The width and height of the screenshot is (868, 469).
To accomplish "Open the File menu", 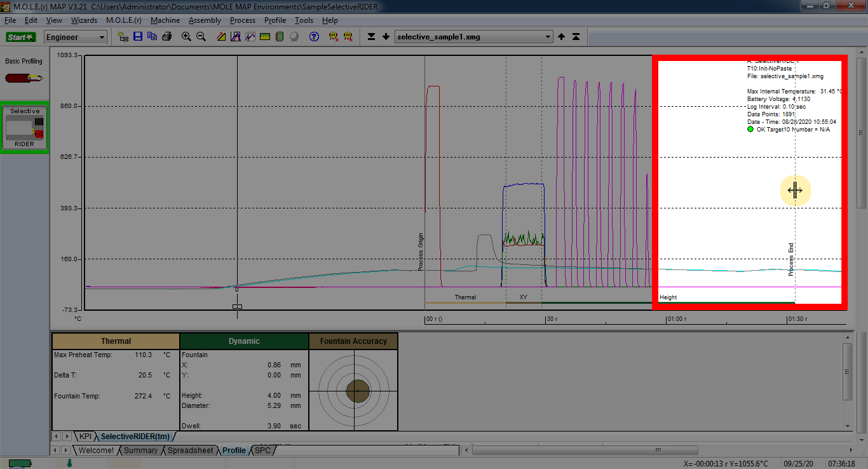I will tap(10, 20).
